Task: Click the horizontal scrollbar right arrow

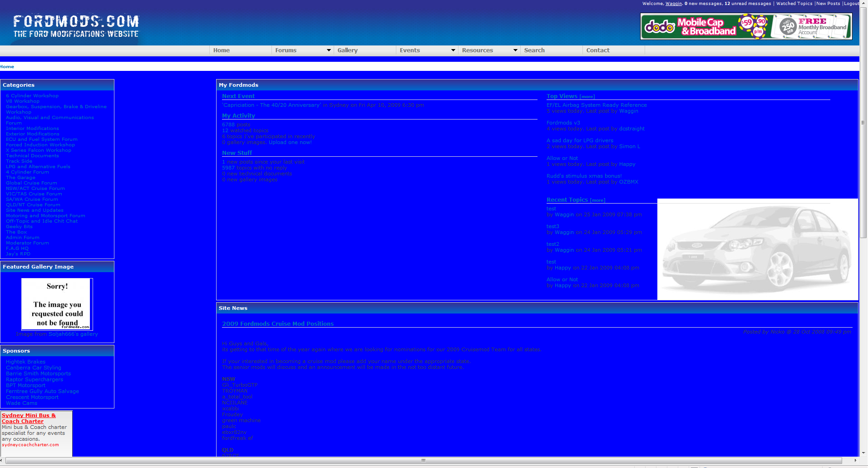Action: (855, 460)
